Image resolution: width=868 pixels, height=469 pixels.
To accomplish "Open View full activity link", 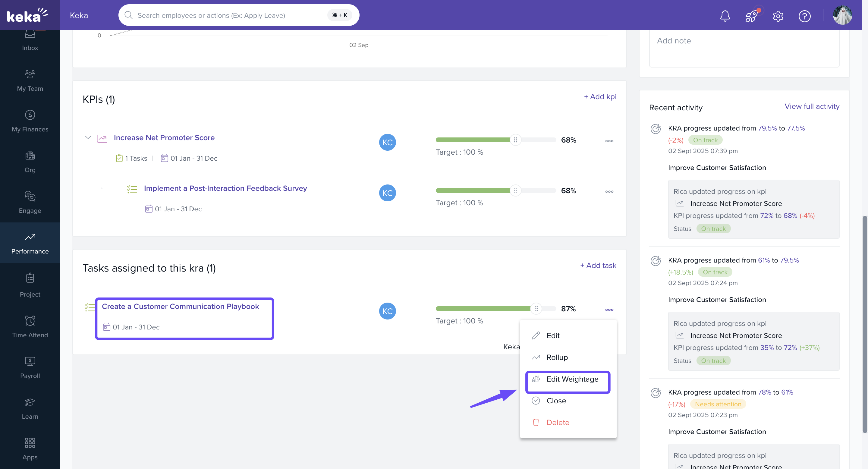I will pyautogui.click(x=812, y=106).
